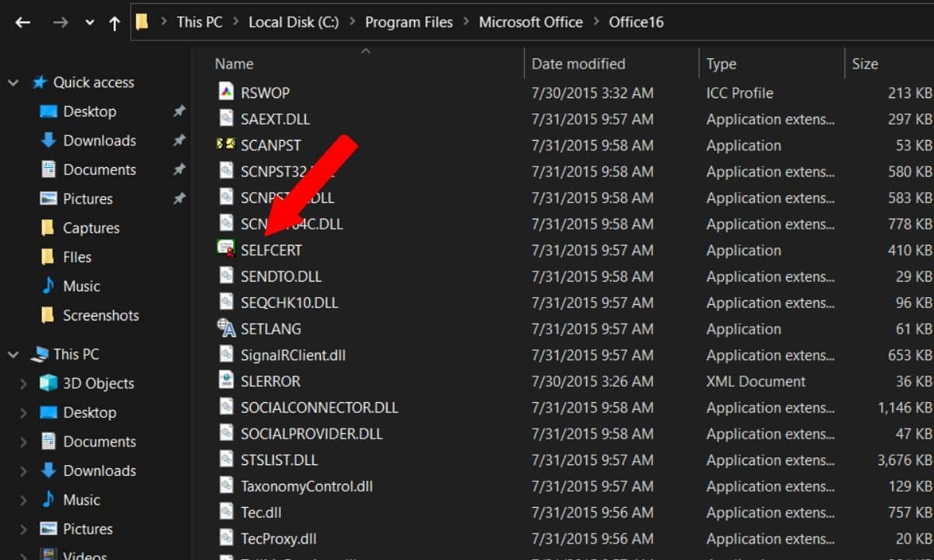
Task: Open the Screenshots folder in sidebar
Action: pos(100,316)
